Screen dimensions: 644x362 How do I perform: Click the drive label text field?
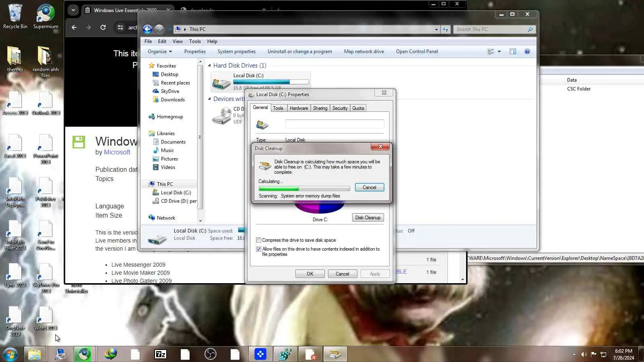click(x=334, y=124)
